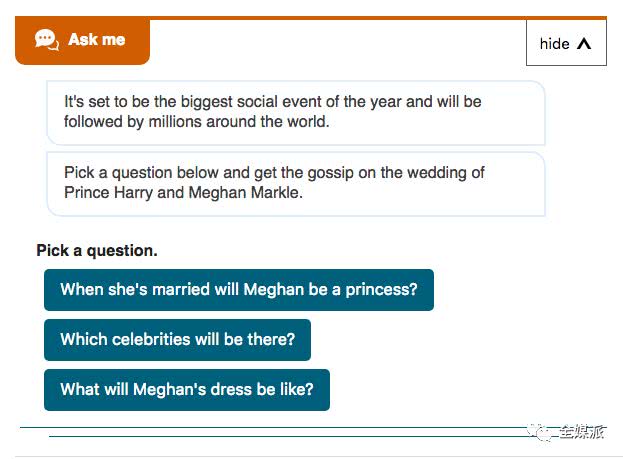Image resolution: width=623 pixels, height=459 pixels.
Task: Click the 全媒派 watermark text
Action: [582, 432]
